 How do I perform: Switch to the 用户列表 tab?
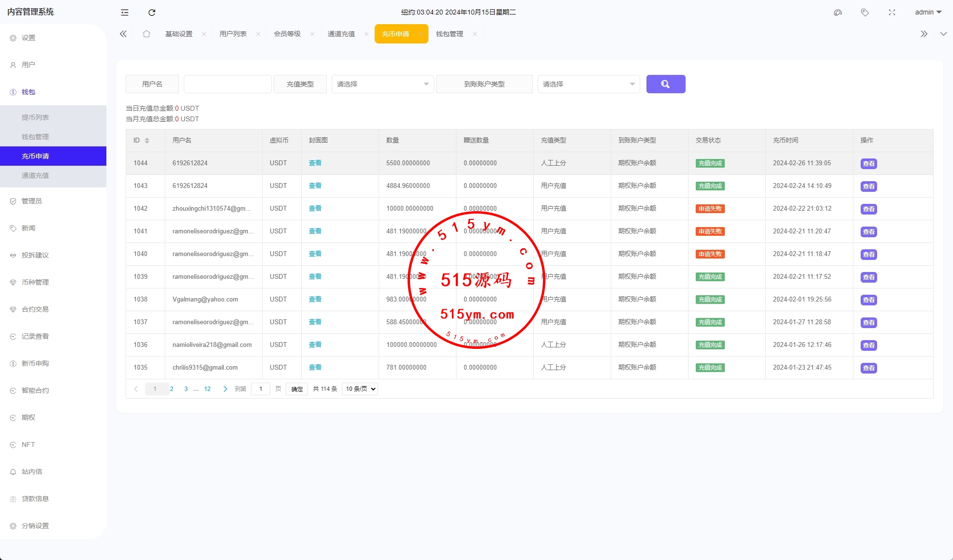point(233,34)
